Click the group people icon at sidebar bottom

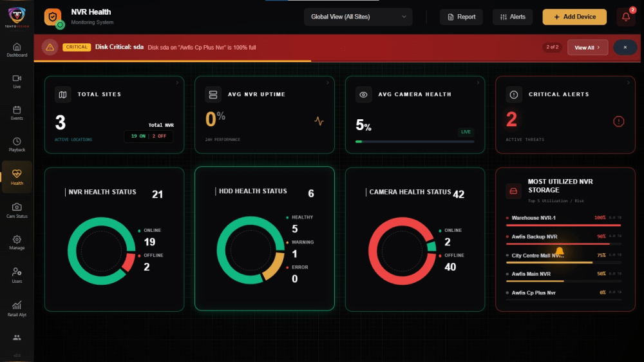17,338
